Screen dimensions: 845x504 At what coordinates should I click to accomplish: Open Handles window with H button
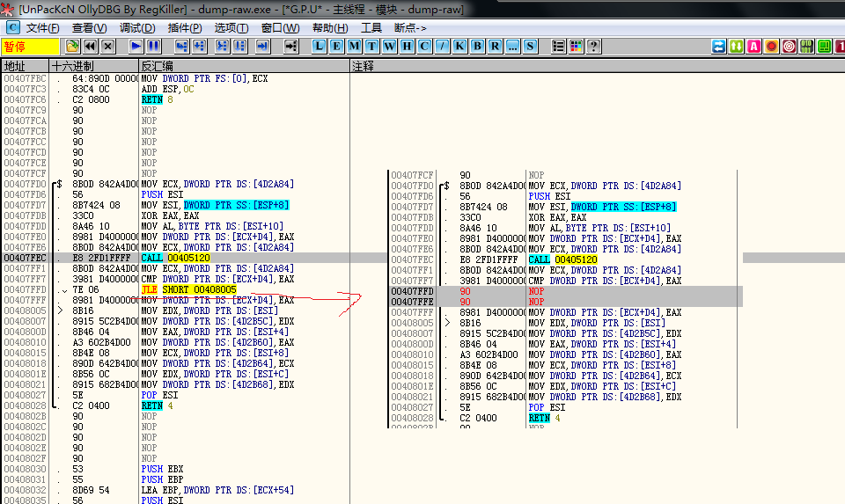click(x=407, y=47)
